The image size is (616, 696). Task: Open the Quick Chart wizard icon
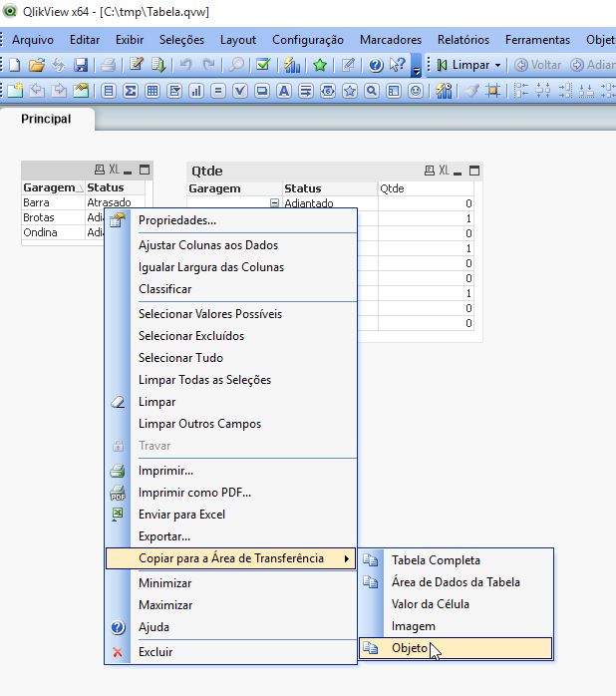pyautogui.click(x=292, y=65)
